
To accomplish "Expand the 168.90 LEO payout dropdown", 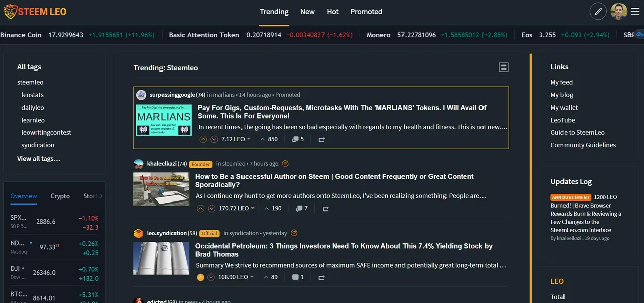I will click(x=252, y=277).
